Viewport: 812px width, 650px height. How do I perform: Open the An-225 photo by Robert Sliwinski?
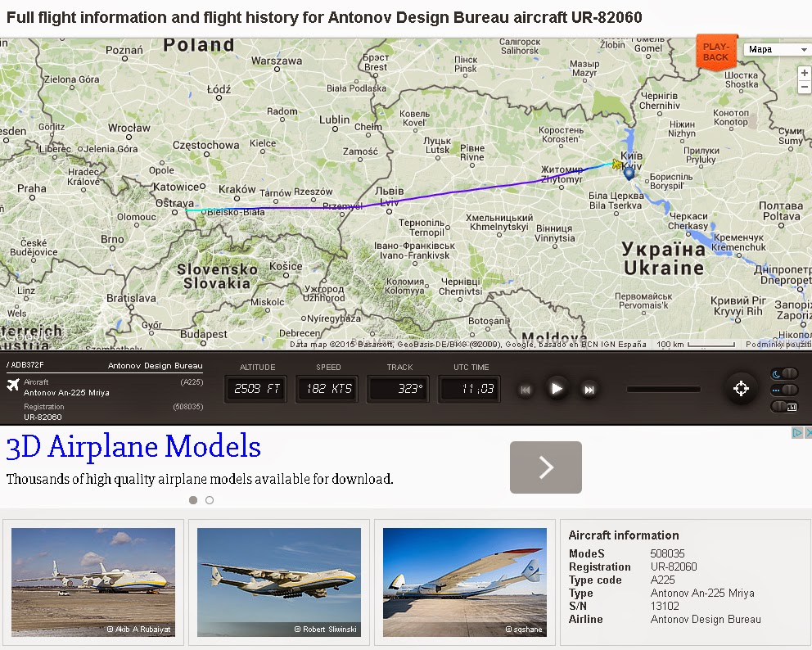click(279, 582)
